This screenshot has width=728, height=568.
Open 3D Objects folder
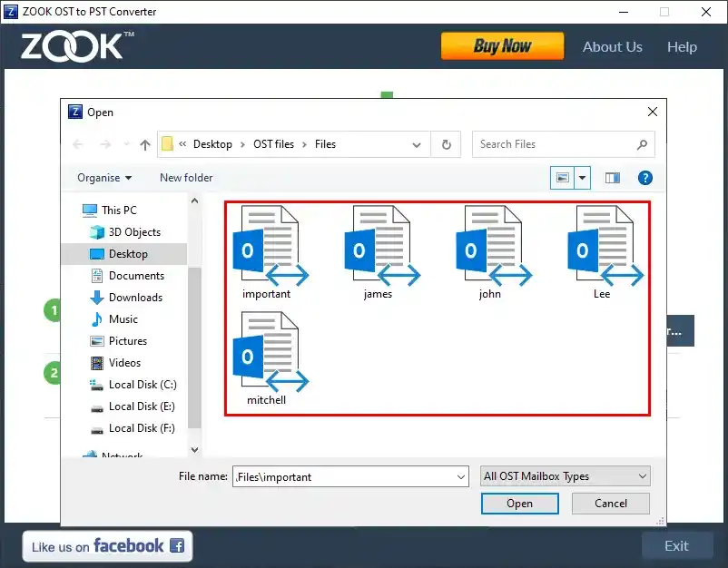pyautogui.click(x=134, y=232)
